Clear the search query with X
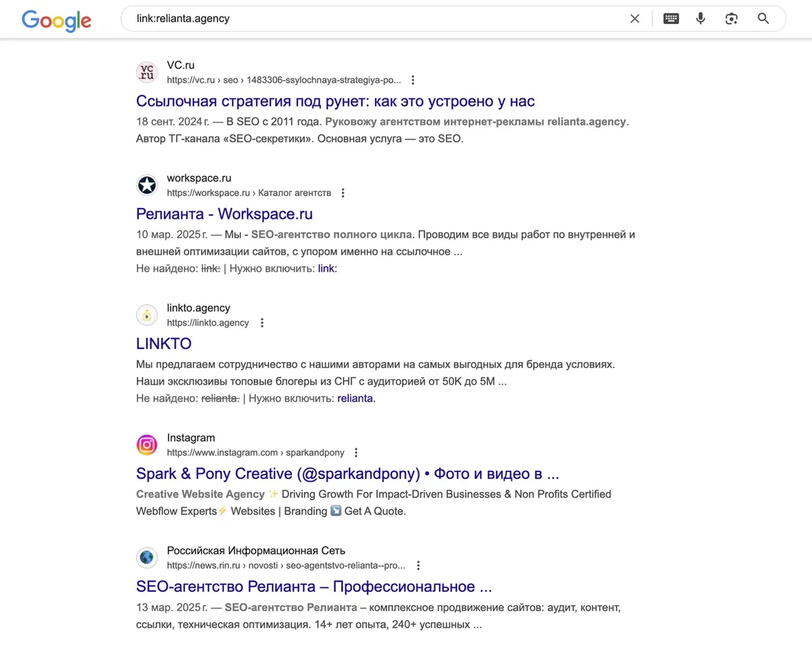This screenshot has height=647, width=812. [x=634, y=19]
